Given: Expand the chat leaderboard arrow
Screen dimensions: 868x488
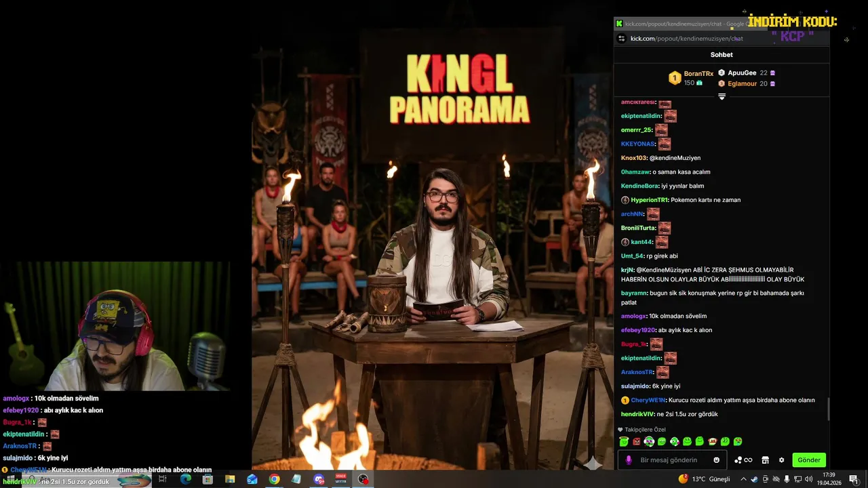Looking at the screenshot, I should (722, 96).
